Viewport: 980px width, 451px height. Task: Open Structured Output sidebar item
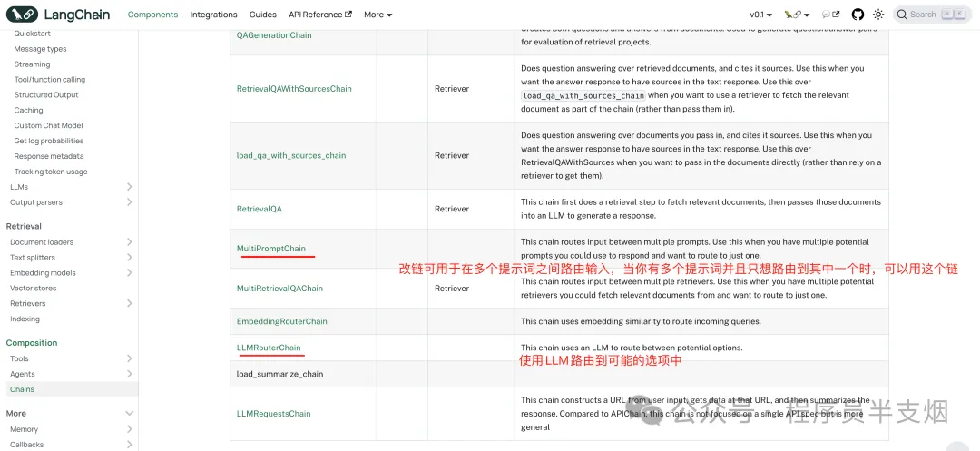click(x=46, y=95)
